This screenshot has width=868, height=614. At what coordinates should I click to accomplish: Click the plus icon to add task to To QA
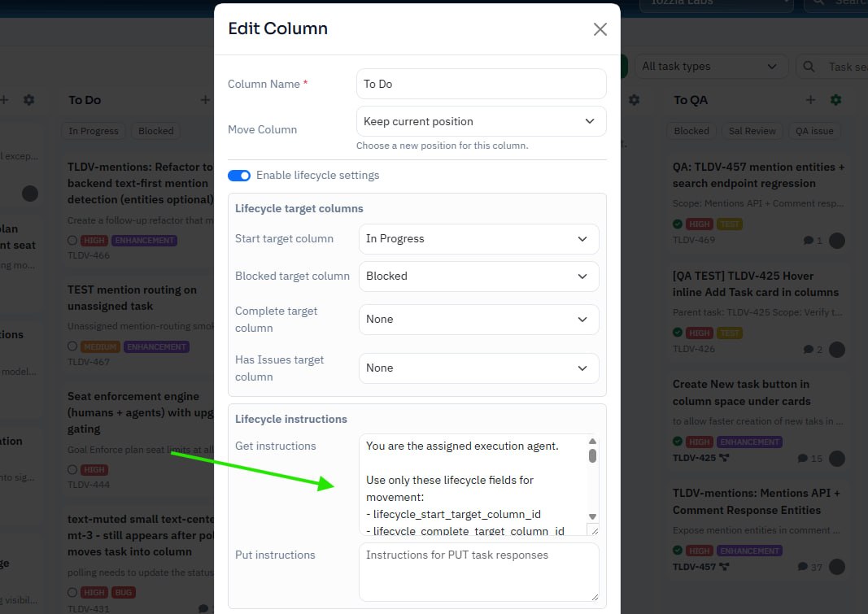click(810, 99)
